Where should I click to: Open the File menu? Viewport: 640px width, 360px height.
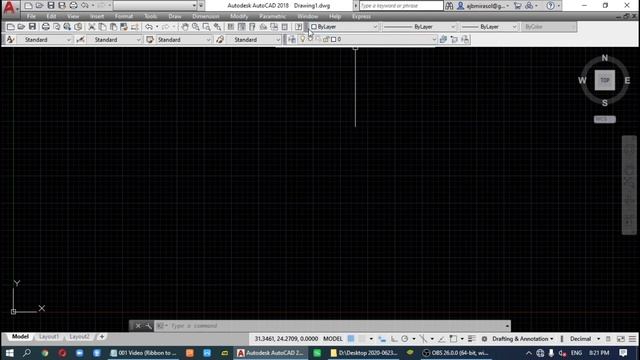pos(31,16)
